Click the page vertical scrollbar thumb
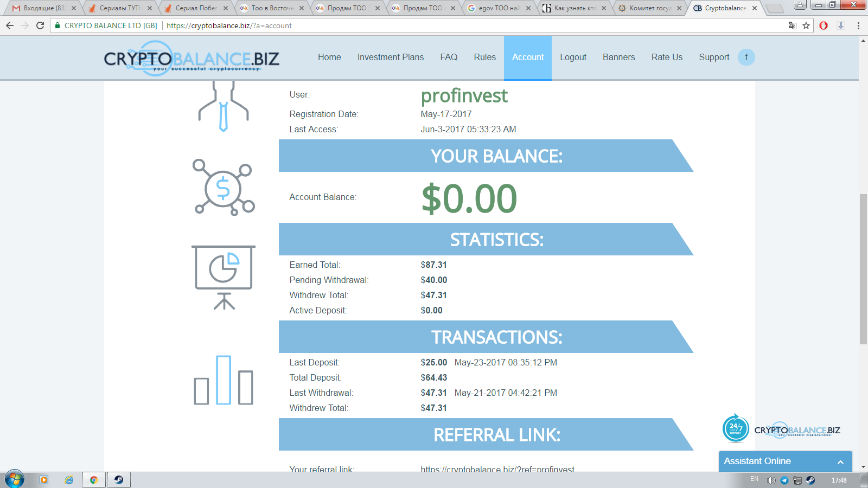This screenshot has height=488, width=868. (863, 268)
